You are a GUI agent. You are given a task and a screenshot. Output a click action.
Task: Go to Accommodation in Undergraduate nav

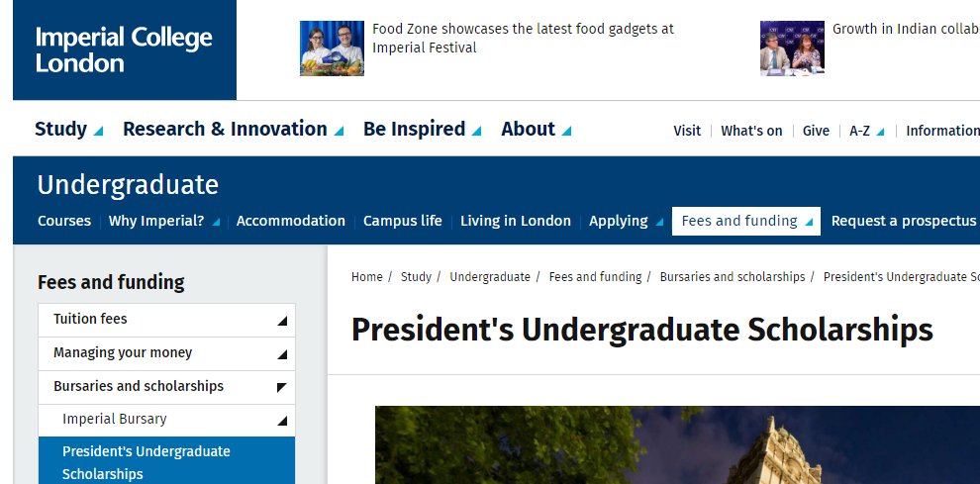[x=291, y=222]
